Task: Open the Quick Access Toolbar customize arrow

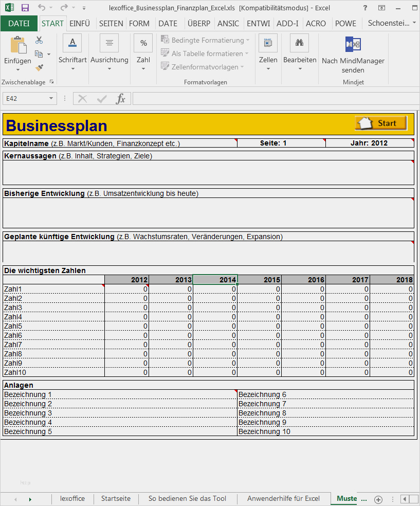Action: tap(84, 7)
